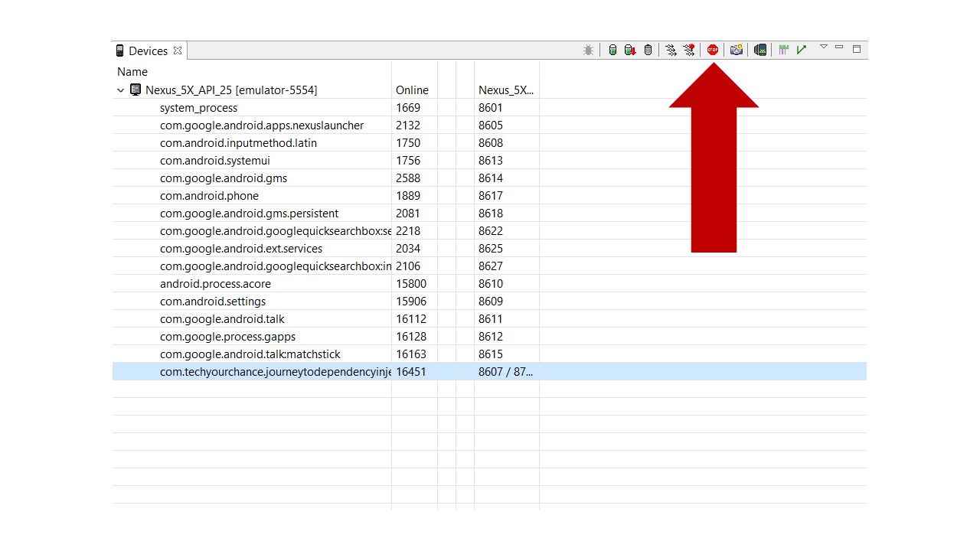Click the Update Heap icon

pos(612,50)
